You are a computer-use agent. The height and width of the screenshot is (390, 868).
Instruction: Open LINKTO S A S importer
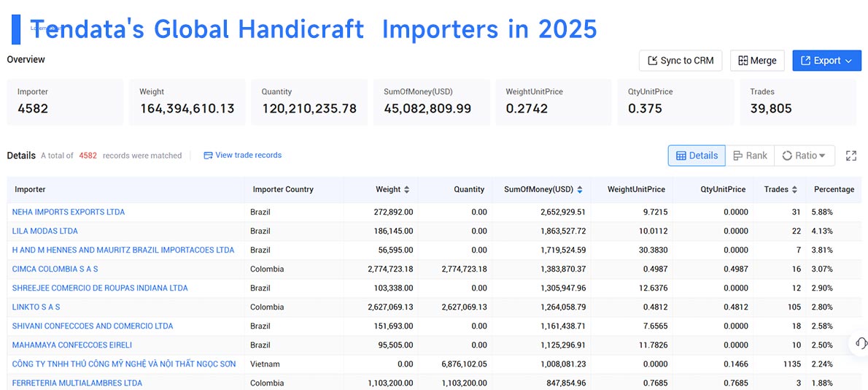coord(36,307)
